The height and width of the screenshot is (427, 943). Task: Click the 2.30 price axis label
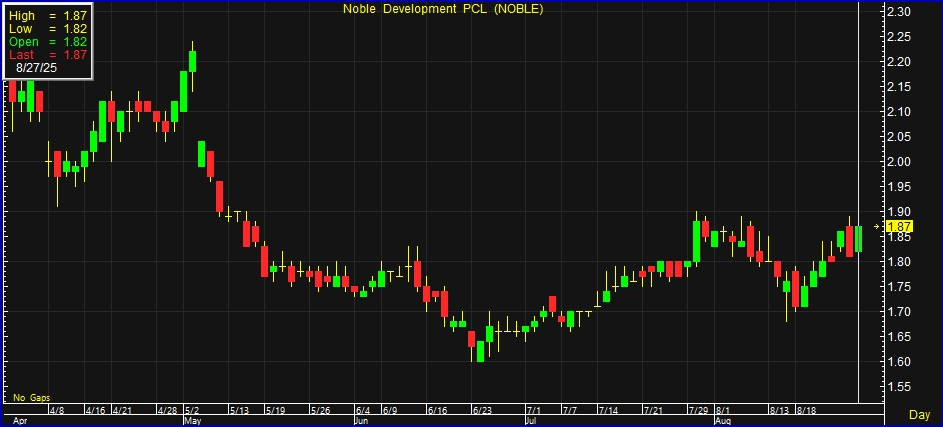point(900,12)
